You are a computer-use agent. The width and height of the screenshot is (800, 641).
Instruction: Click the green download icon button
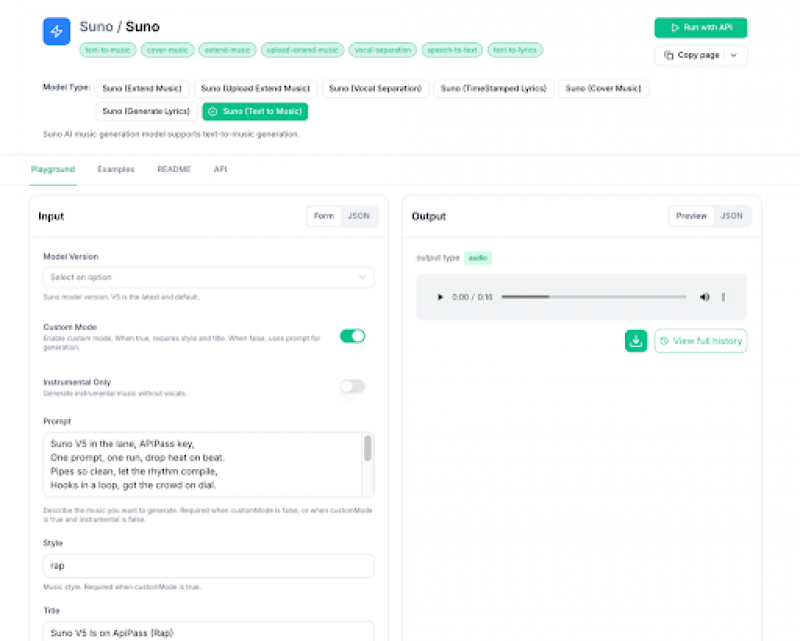pyautogui.click(x=636, y=341)
